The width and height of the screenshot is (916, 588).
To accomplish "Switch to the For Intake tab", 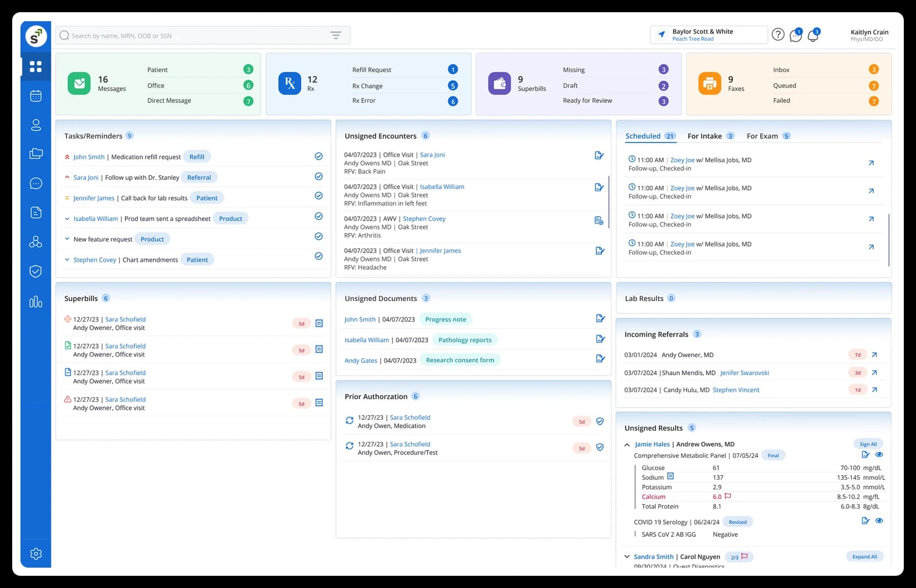I will (710, 136).
